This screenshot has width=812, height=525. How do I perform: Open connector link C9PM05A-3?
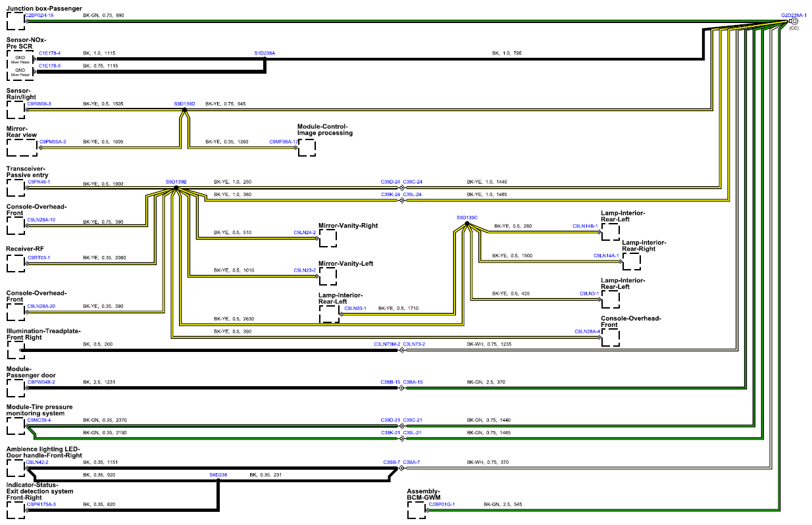pyautogui.click(x=53, y=141)
